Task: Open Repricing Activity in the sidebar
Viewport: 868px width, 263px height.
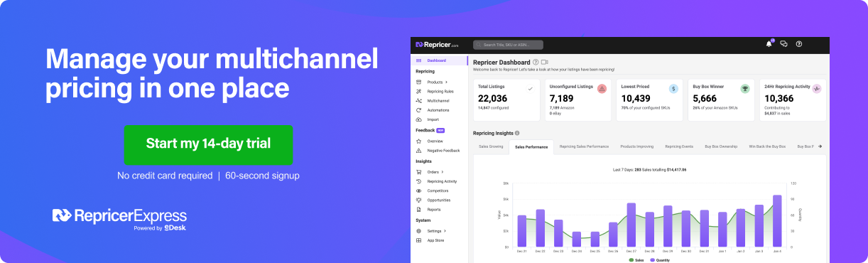Action: tap(442, 181)
